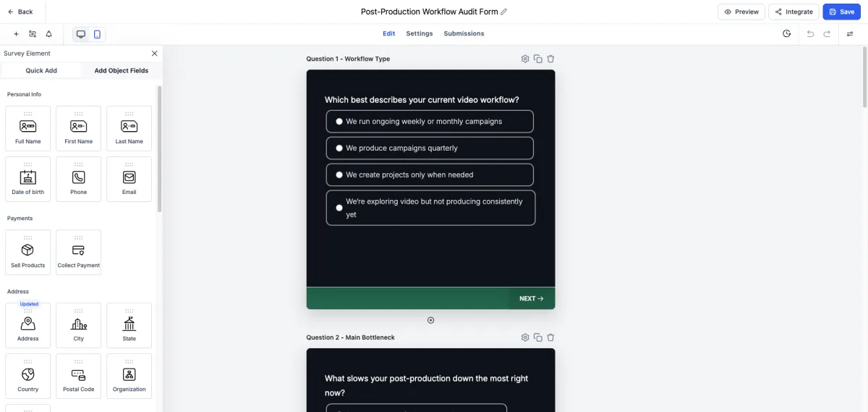Open the add element plus menu
Screen dimensions: 868x412
pos(16,34)
